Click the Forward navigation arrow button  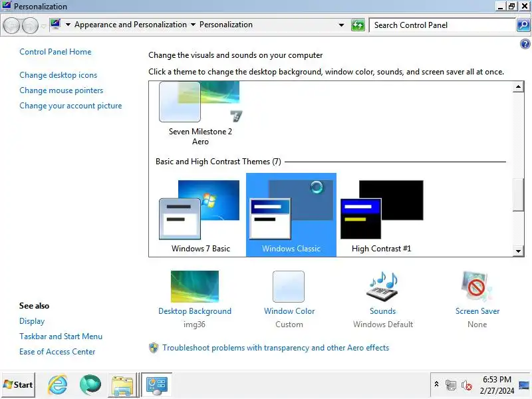[30, 25]
